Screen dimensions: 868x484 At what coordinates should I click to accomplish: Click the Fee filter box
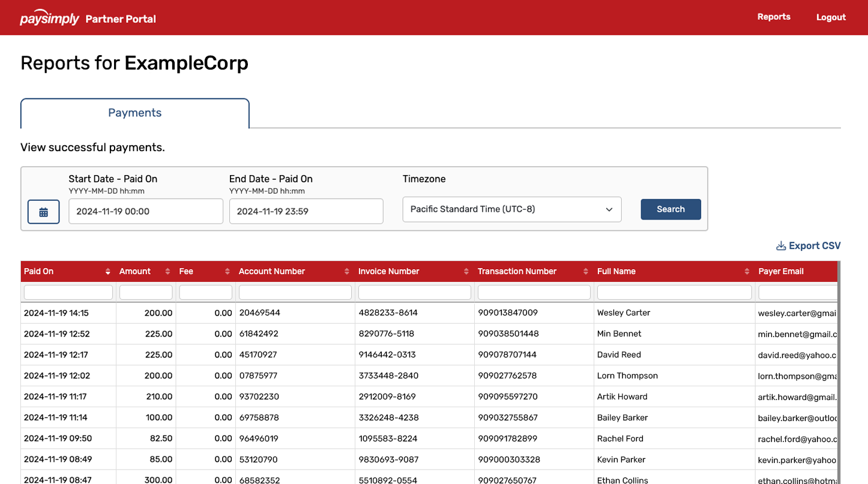pyautogui.click(x=206, y=292)
